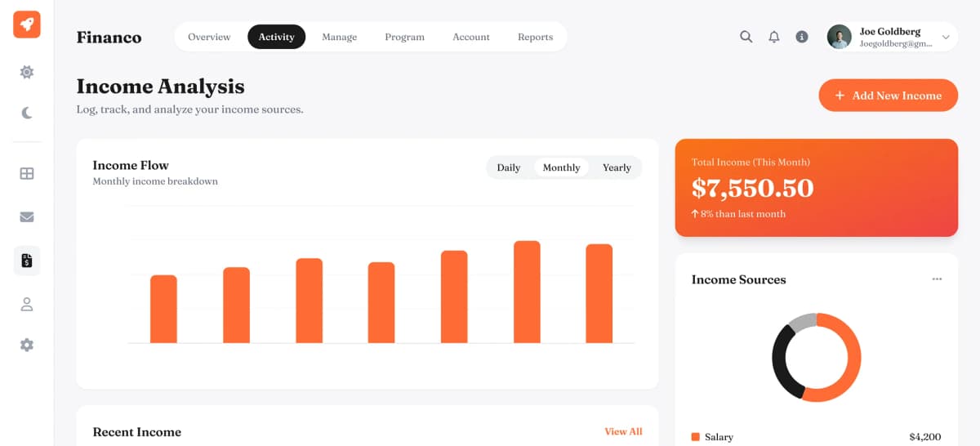
Task: Click the orange rocket logo icon
Action: tap(27, 25)
